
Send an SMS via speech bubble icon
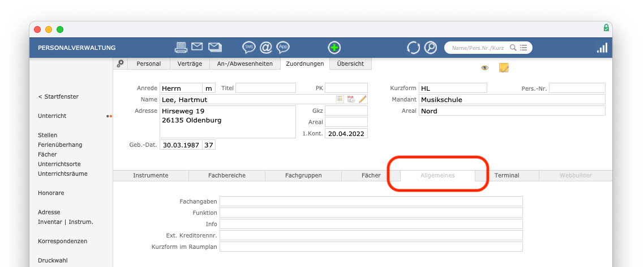tap(249, 48)
